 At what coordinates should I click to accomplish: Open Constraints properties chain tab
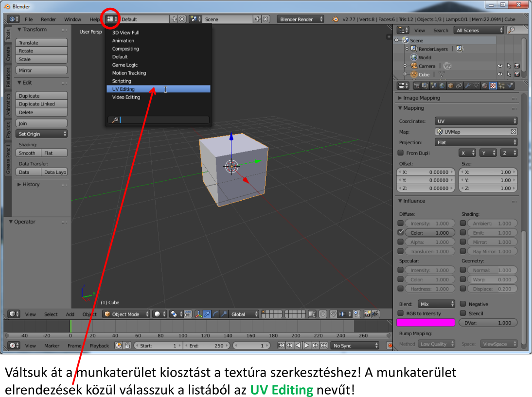click(x=459, y=86)
